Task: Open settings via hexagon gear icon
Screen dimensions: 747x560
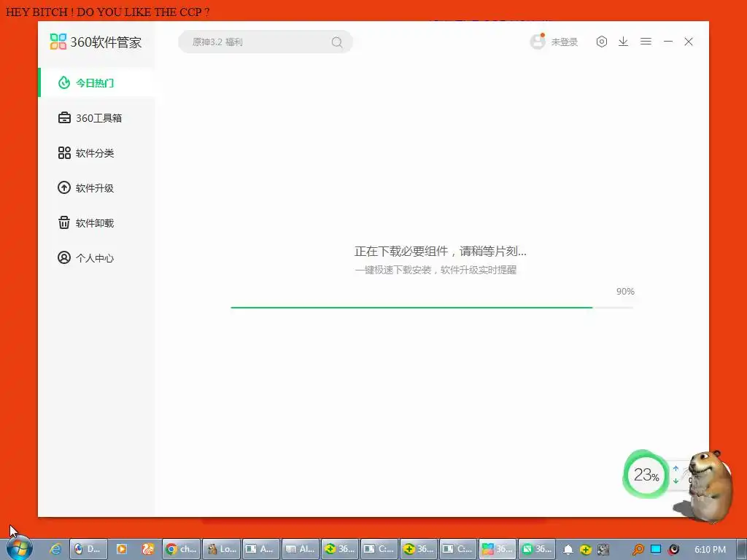Action: [602, 42]
